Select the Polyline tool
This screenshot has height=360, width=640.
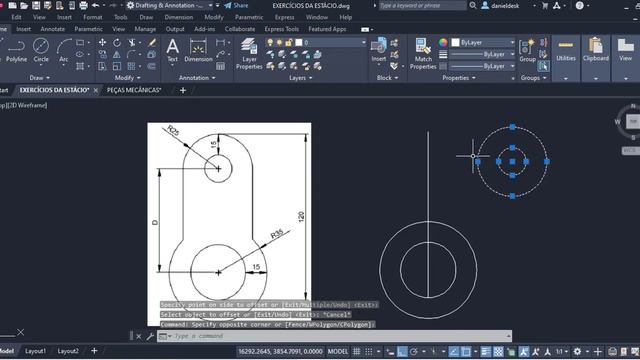pyautogui.click(x=16, y=50)
